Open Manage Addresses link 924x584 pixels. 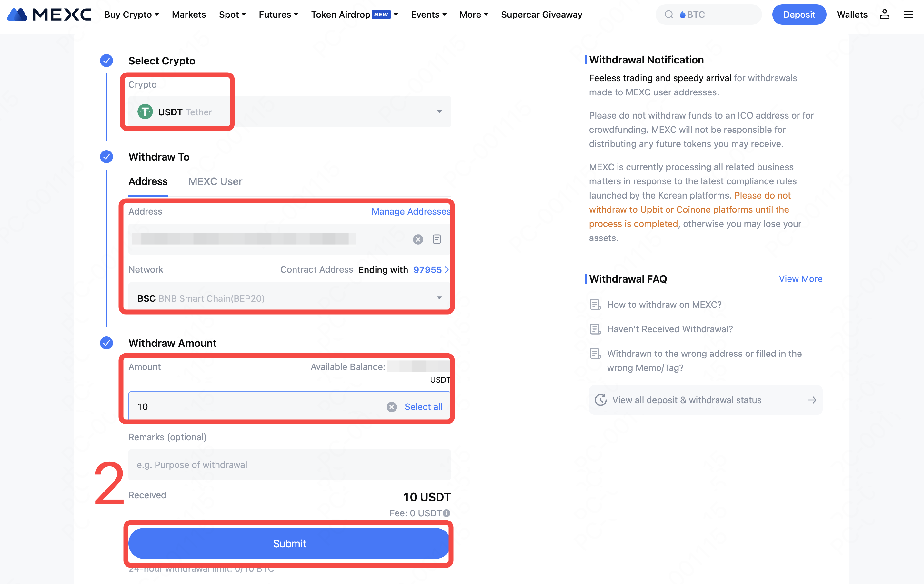(411, 212)
